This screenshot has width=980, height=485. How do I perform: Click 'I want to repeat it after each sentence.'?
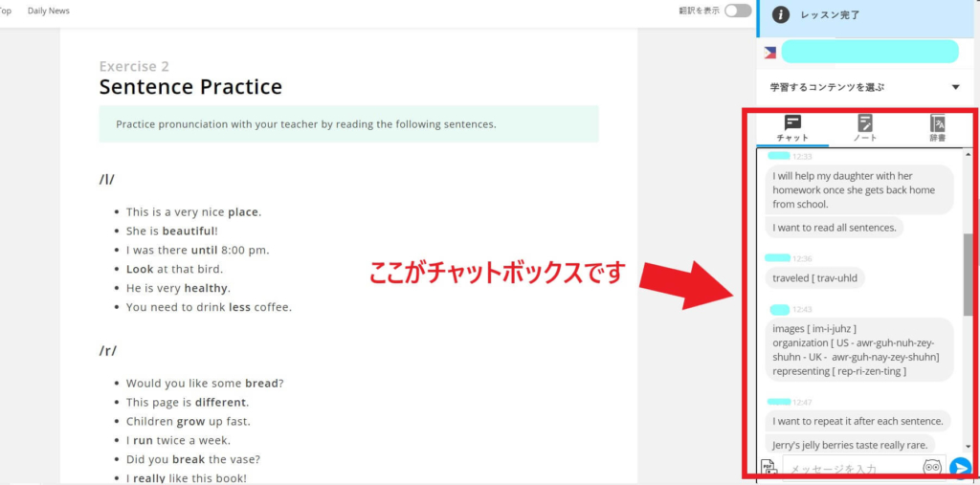pos(857,421)
